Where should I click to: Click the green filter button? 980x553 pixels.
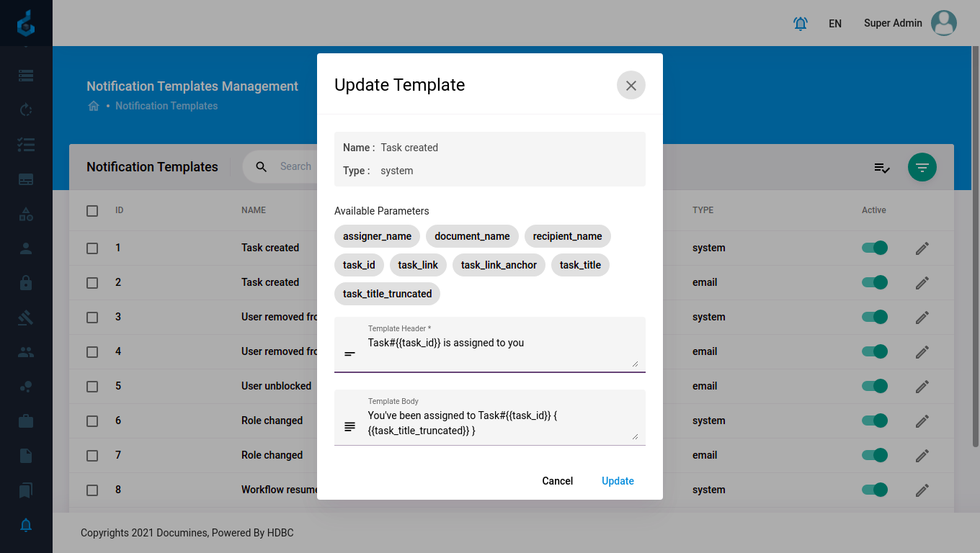(x=922, y=168)
